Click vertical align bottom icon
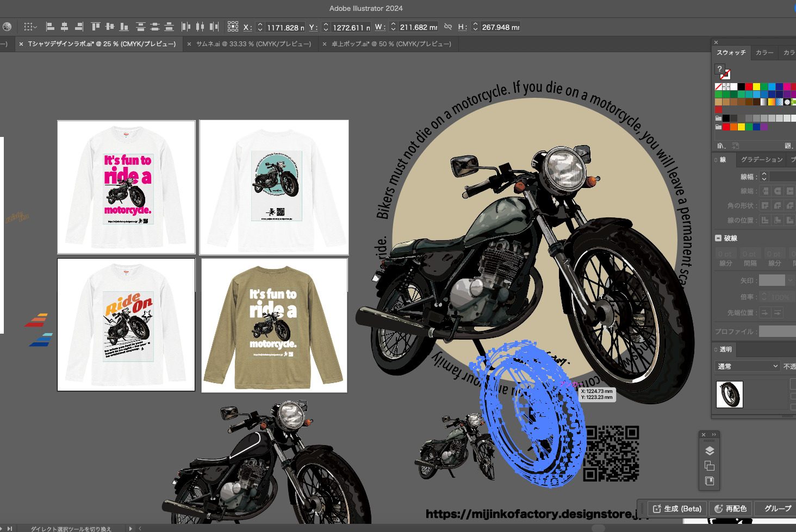 tap(124, 27)
